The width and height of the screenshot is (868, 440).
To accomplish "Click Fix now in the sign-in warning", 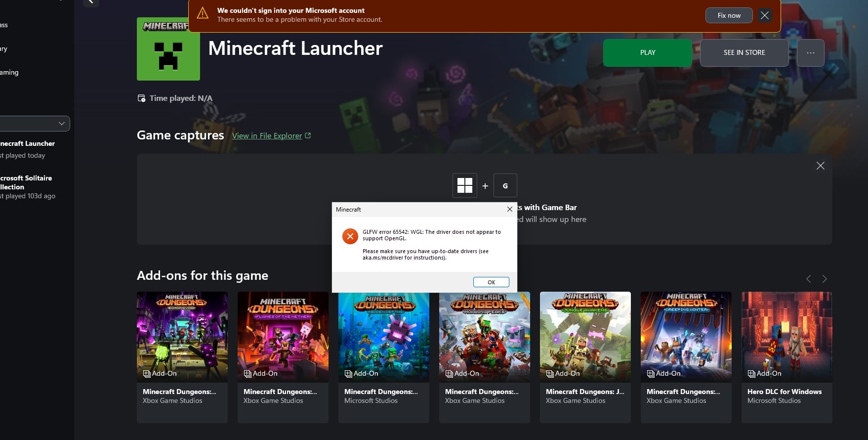I will (729, 15).
